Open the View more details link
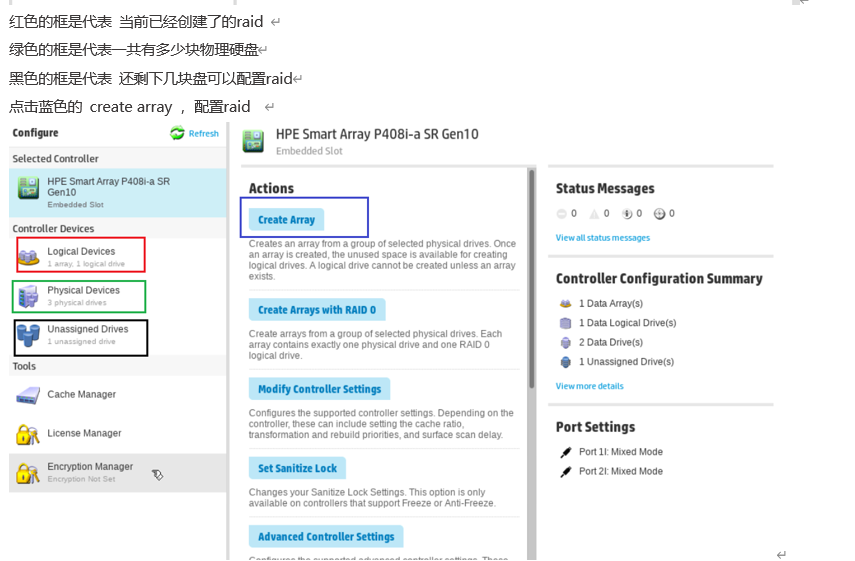This screenshot has height=561, width=855. (x=589, y=386)
